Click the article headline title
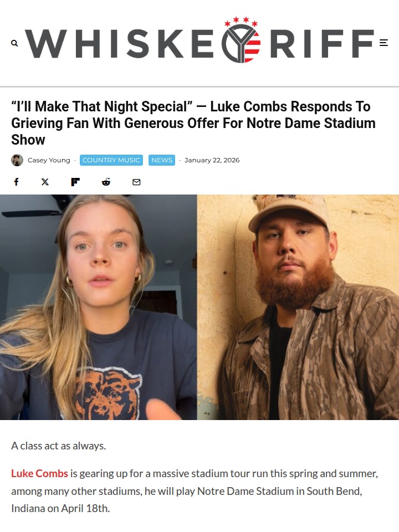Screen dimensions: 399x532 [193, 123]
